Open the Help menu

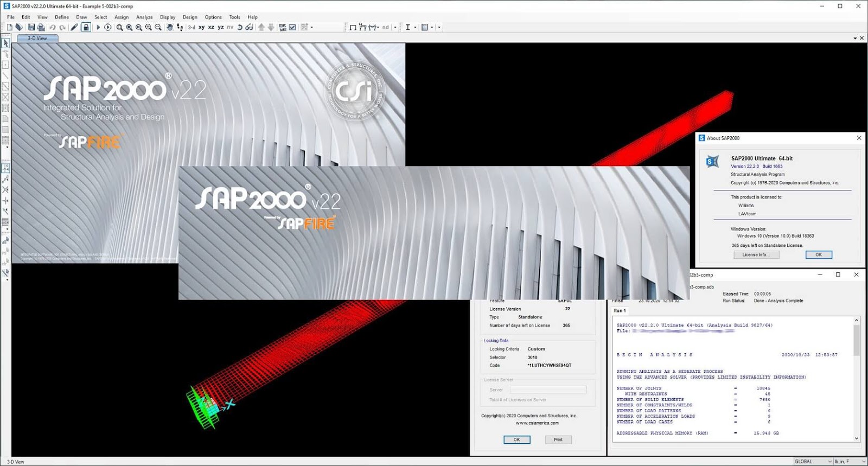[252, 17]
